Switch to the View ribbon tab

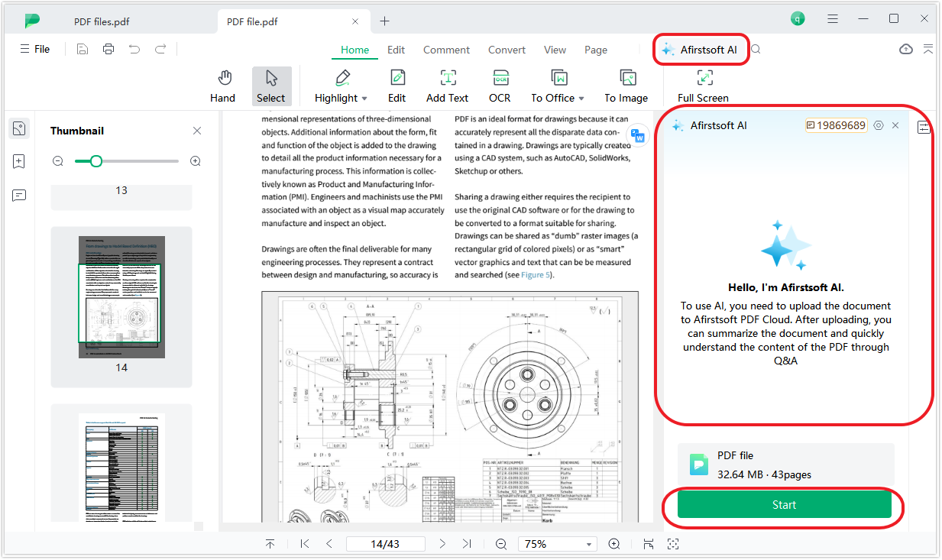555,50
